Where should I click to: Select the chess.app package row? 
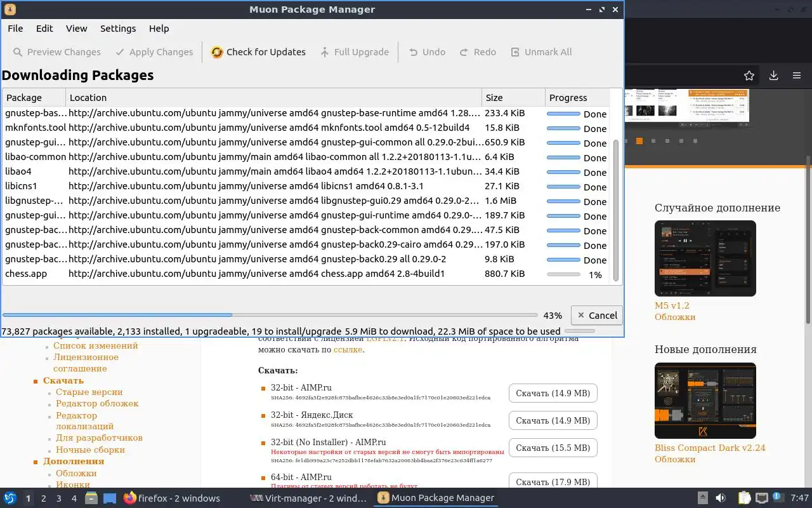[306, 274]
